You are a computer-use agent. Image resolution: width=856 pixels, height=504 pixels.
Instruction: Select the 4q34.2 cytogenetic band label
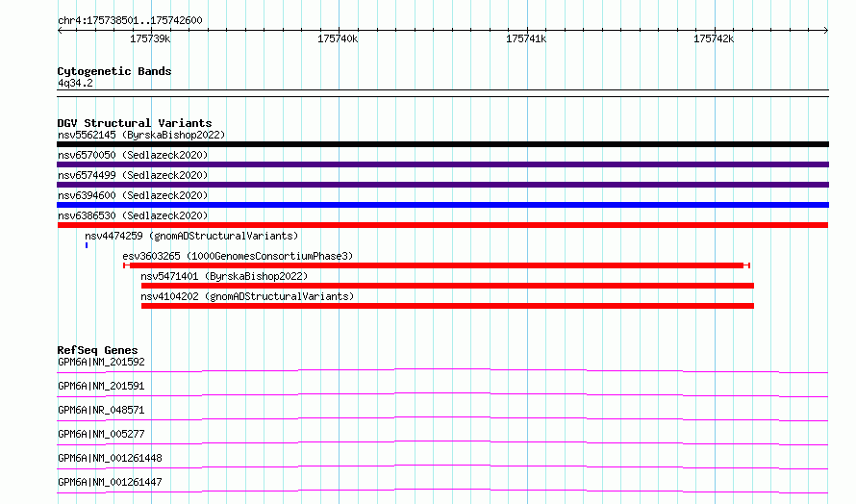[75, 83]
